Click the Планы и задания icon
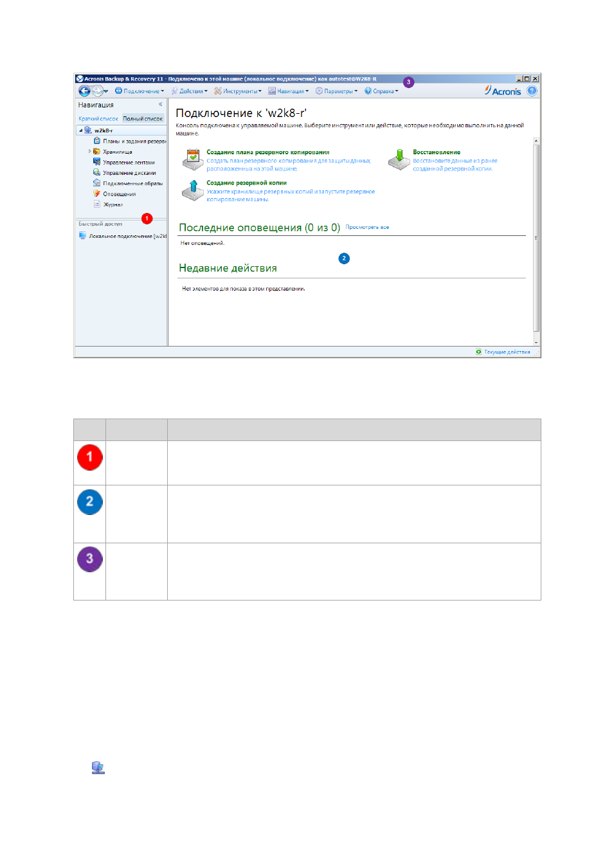 [x=97, y=141]
